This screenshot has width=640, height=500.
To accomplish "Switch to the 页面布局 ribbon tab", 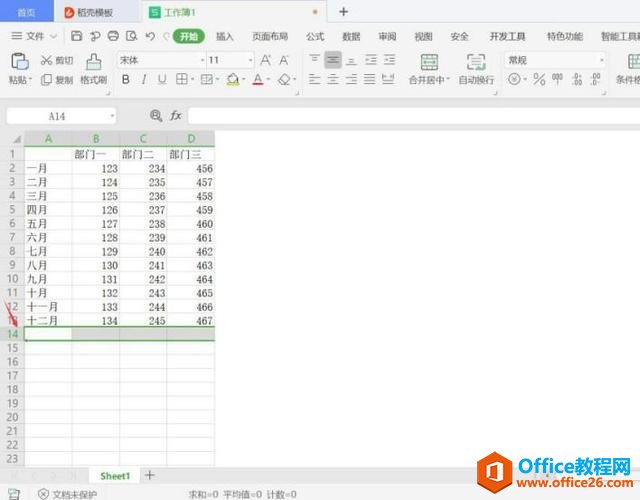I will [270, 37].
